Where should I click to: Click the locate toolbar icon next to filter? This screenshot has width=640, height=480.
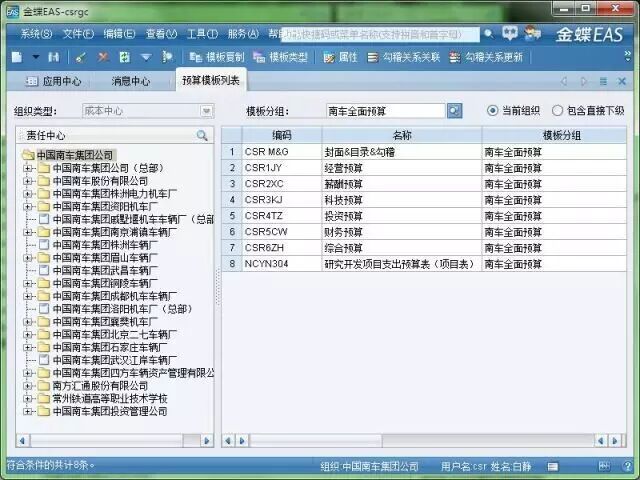(x=167, y=57)
